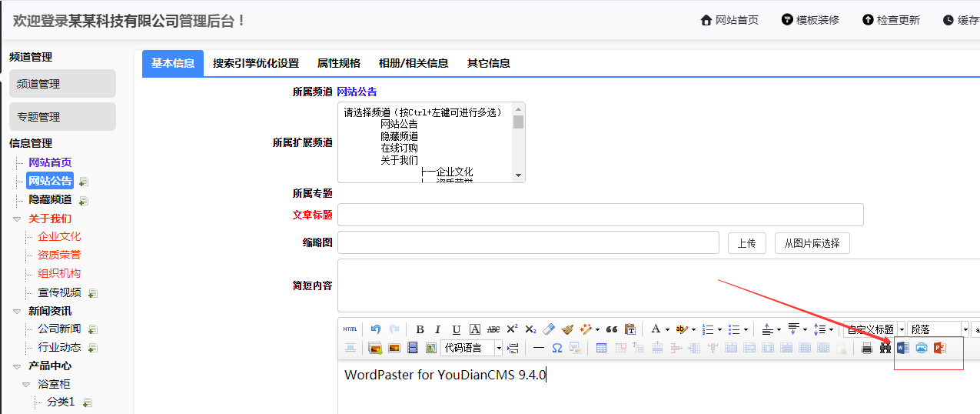Clear formatting with the eraser icon
The image size is (980, 414).
click(x=549, y=329)
